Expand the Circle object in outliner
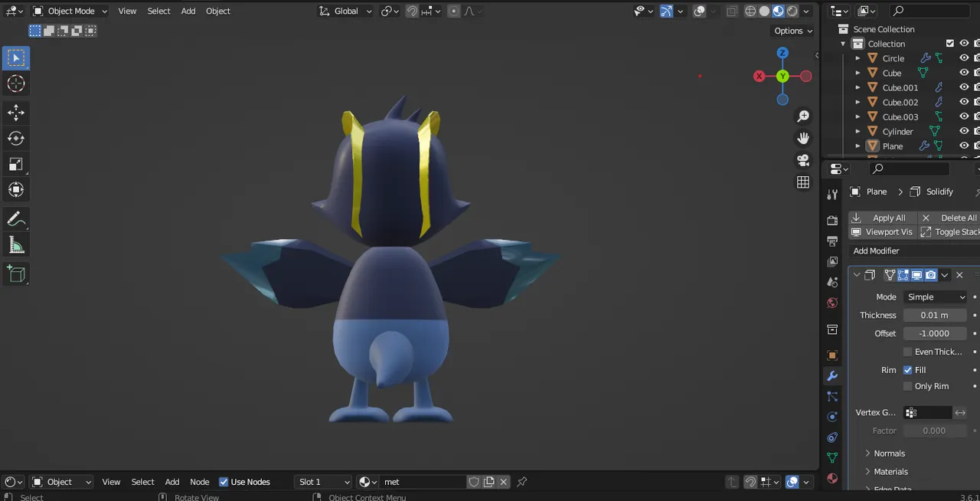Viewport: 980px width, 501px height. tap(857, 58)
